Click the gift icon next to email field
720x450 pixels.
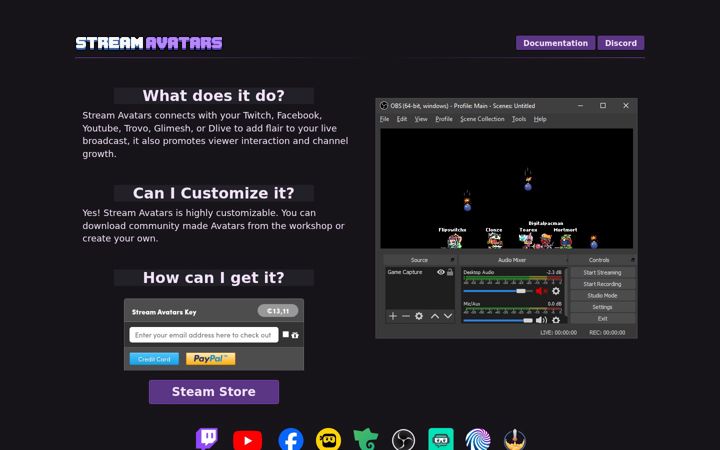click(x=295, y=335)
